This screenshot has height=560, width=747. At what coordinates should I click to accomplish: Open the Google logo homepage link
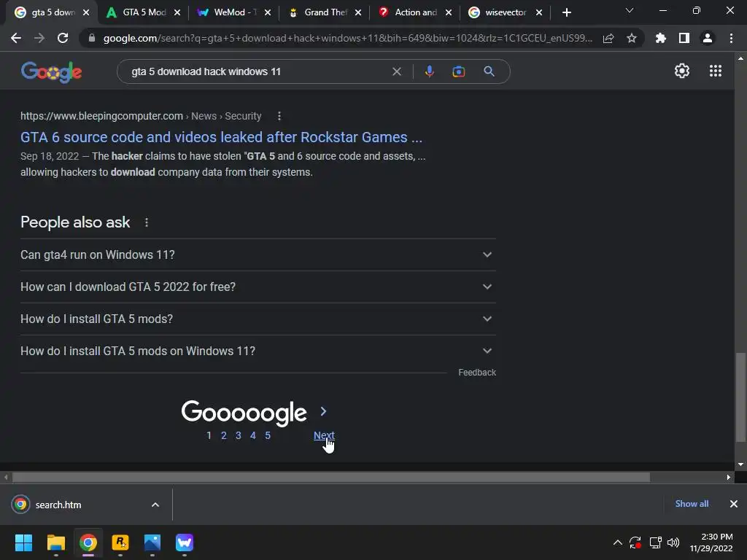pyautogui.click(x=52, y=72)
